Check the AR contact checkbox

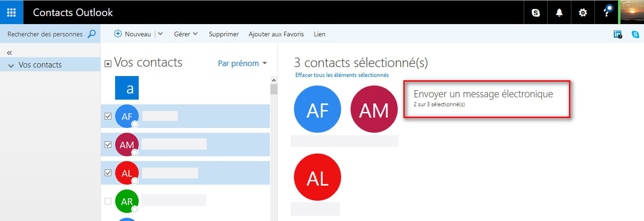pos(108,201)
